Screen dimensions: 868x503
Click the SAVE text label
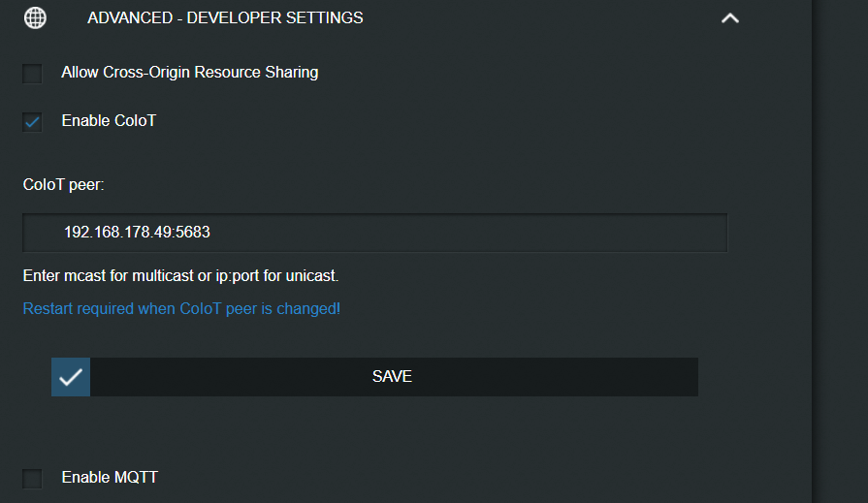click(392, 376)
